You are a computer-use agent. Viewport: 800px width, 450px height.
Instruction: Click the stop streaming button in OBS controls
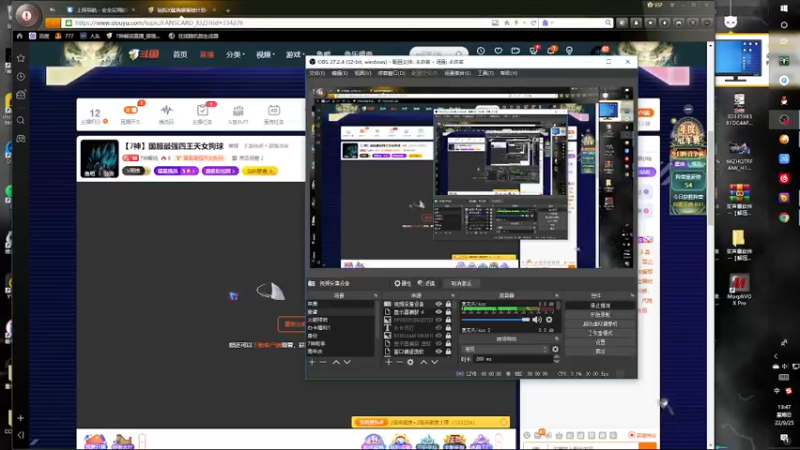[600, 306]
